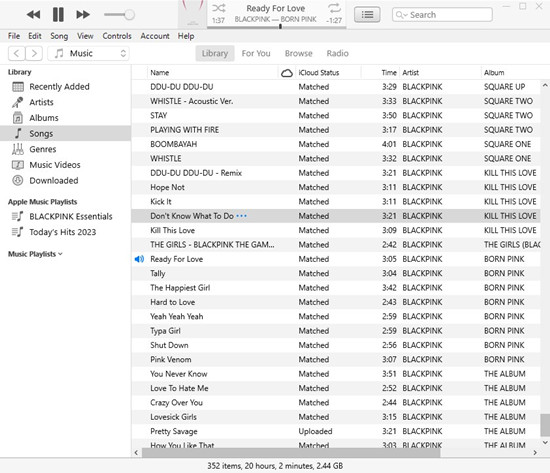
Task: Open Music Videos in the sidebar
Action: (66, 165)
